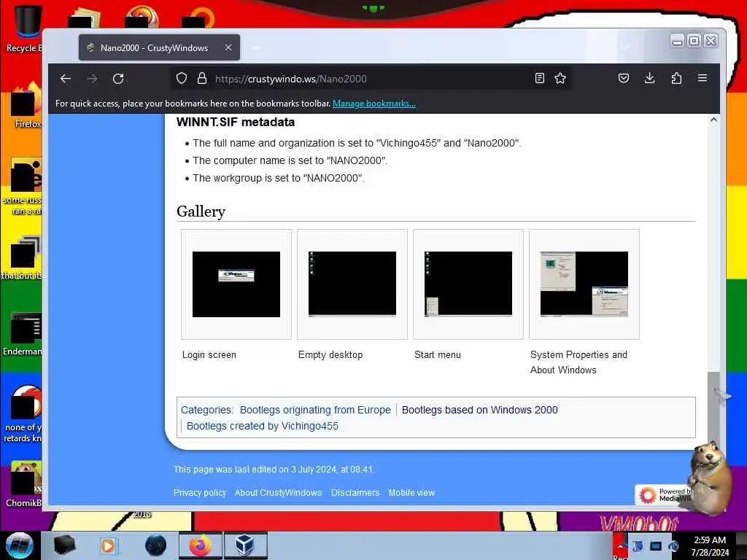
Task: Open the Firefox downloads panel
Action: pos(649,78)
